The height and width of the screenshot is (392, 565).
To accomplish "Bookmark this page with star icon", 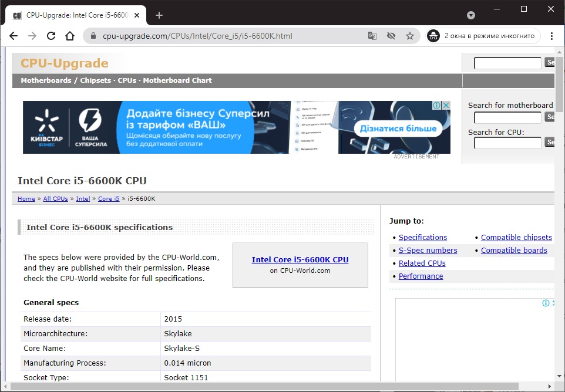I will pyautogui.click(x=410, y=36).
